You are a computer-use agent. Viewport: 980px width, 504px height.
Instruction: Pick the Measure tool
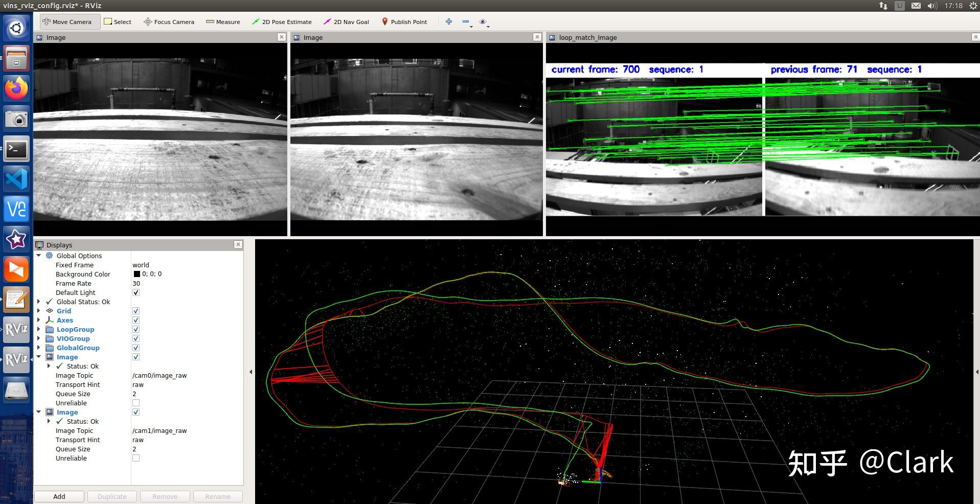click(x=223, y=22)
